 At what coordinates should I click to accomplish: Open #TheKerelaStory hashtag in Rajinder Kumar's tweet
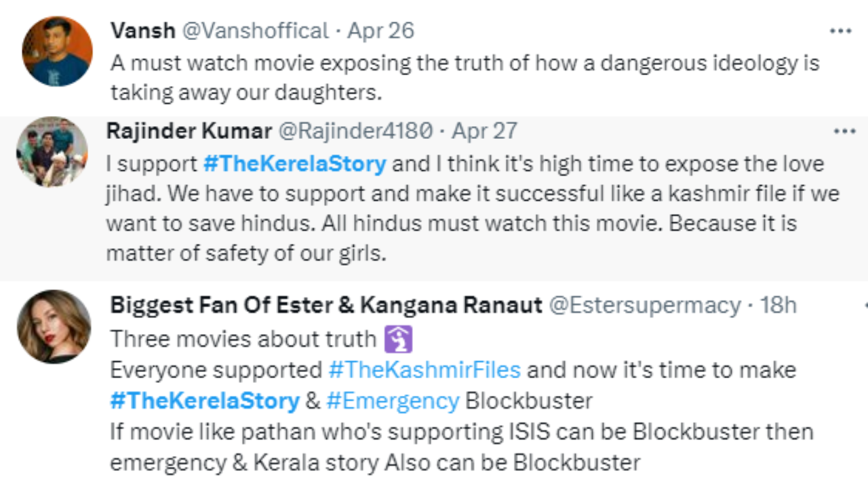[294, 163]
